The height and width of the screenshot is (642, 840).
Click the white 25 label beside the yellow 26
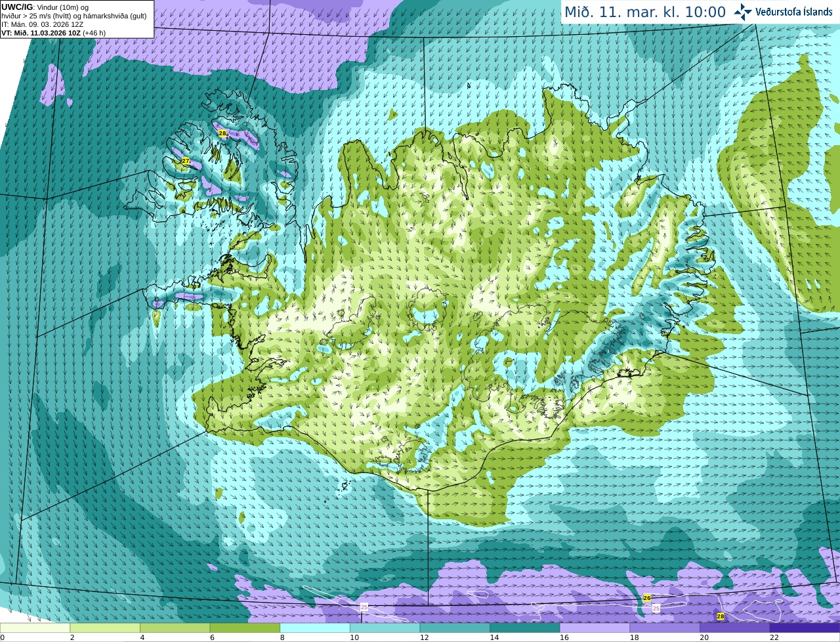(x=656, y=609)
